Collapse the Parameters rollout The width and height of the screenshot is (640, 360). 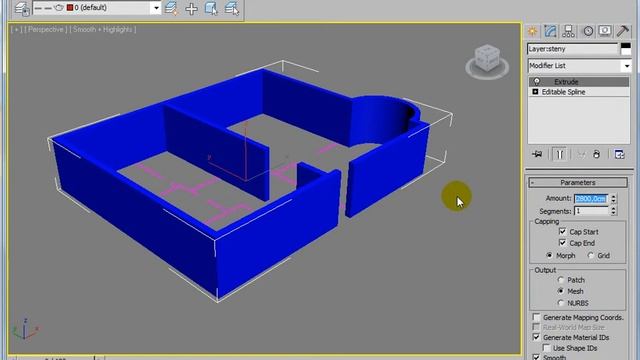(578, 182)
